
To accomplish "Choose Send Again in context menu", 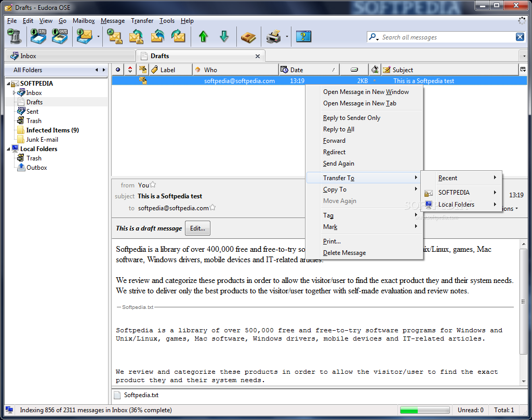I will pyautogui.click(x=339, y=164).
